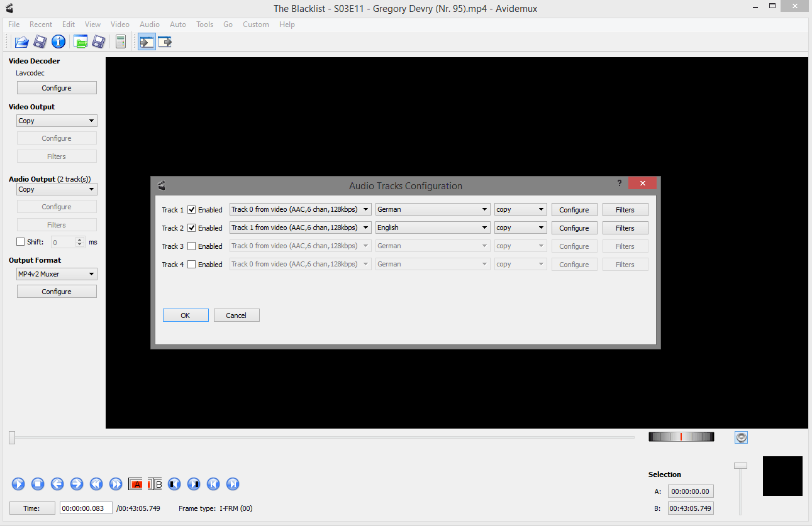This screenshot has width=812, height=526.
Task: Open Track 1 audio source dropdown
Action: [301, 210]
